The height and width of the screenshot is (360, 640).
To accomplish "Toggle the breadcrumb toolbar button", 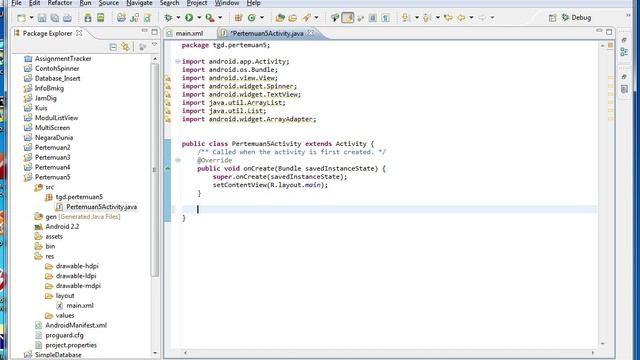I will pos(335,18).
